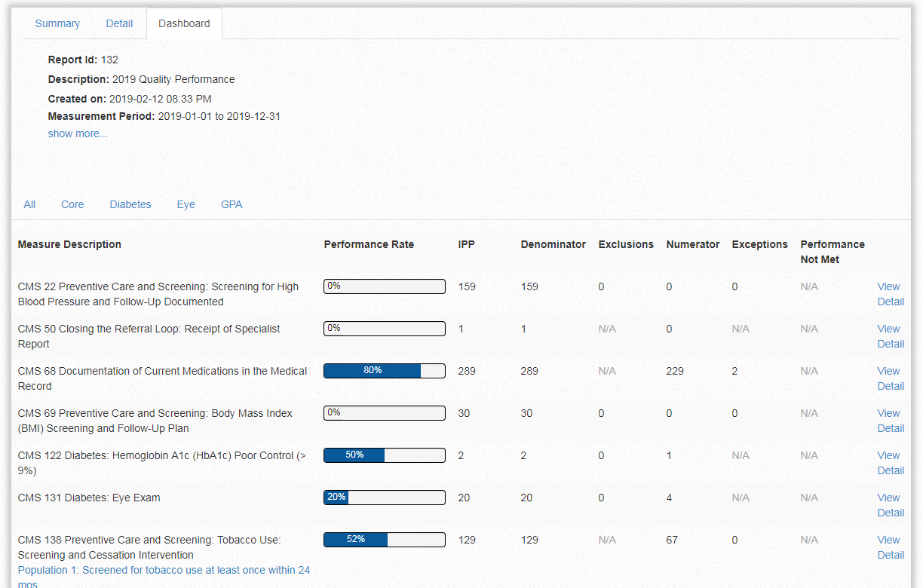
Task: Click CMS 138 Population 1 link
Action: tap(164, 571)
